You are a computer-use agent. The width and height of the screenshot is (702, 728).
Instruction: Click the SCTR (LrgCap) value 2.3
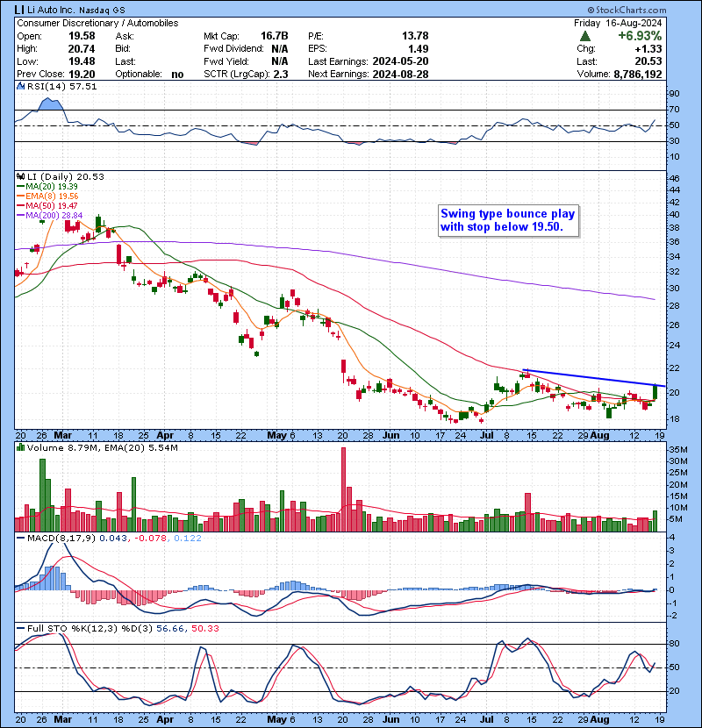coord(281,75)
